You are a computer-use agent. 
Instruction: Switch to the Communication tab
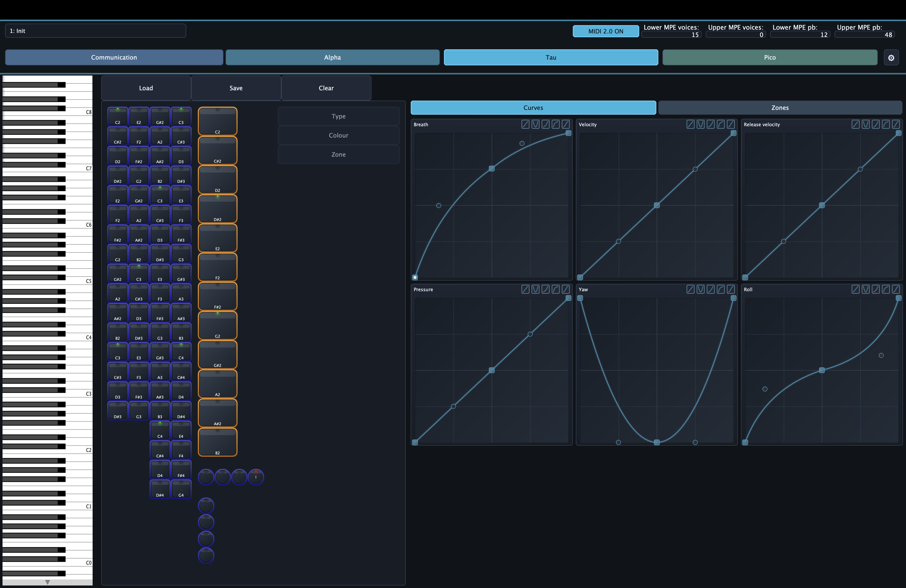pyautogui.click(x=114, y=57)
